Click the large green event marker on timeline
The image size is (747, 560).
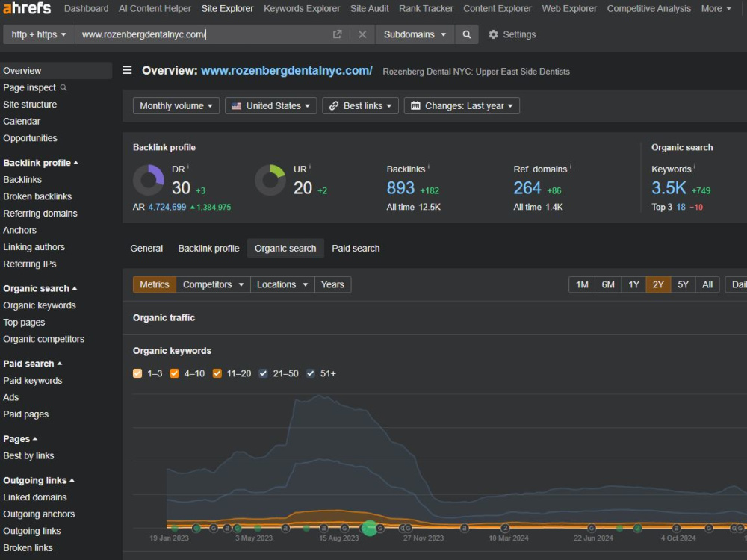[369, 528]
